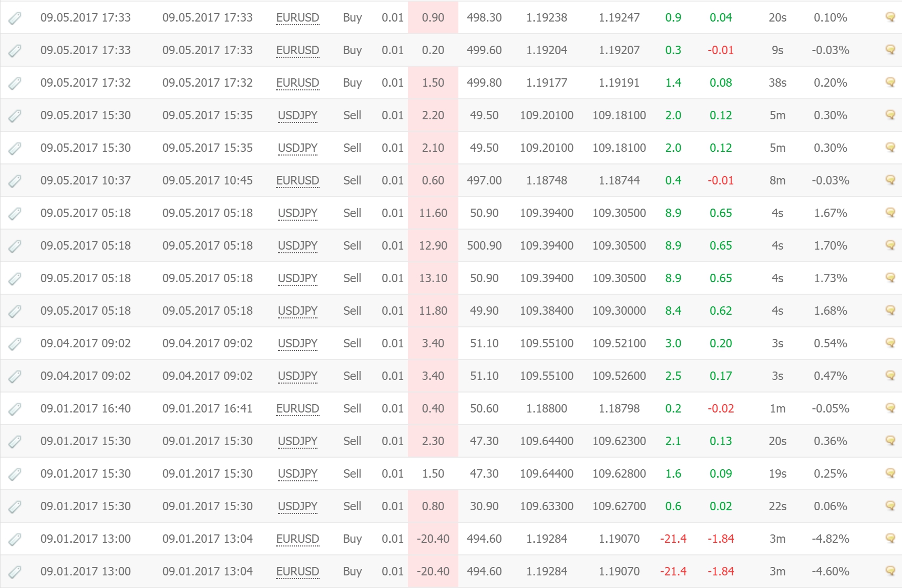
Task: Click pencil icon on the 1.67% USDJPY row
Action: [15, 213]
